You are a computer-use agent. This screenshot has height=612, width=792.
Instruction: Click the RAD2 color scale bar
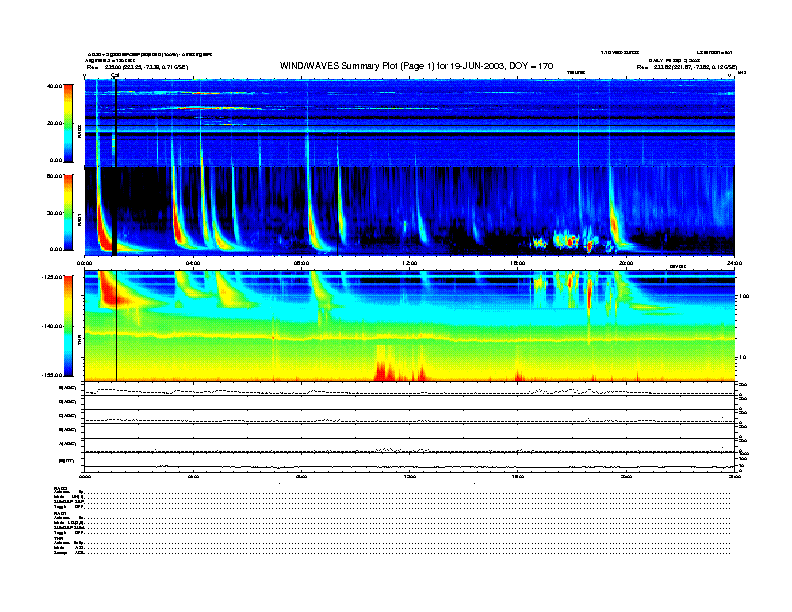(x=68, y=123)
